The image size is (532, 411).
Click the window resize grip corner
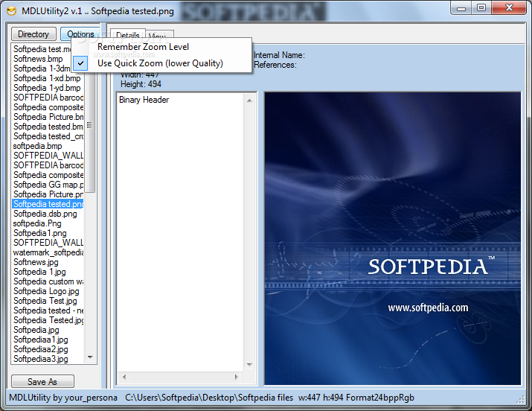coord(520,400)
